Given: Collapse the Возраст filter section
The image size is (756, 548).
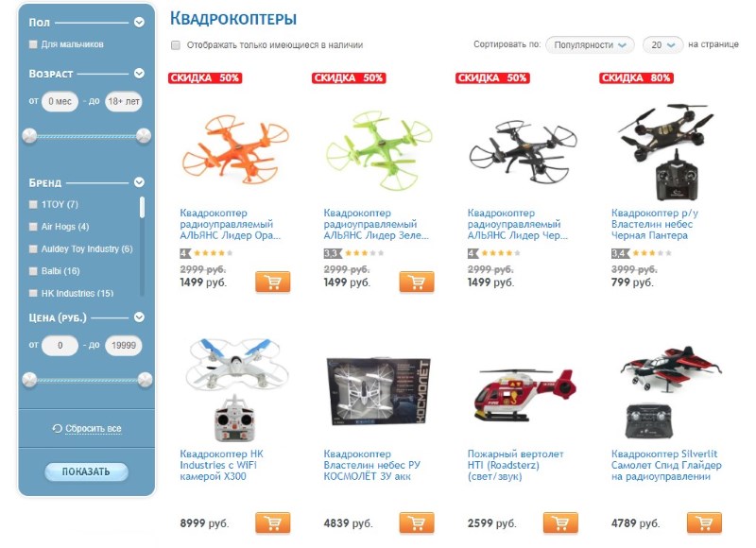Looking at the screenshot, I should [x=139, y=74].
